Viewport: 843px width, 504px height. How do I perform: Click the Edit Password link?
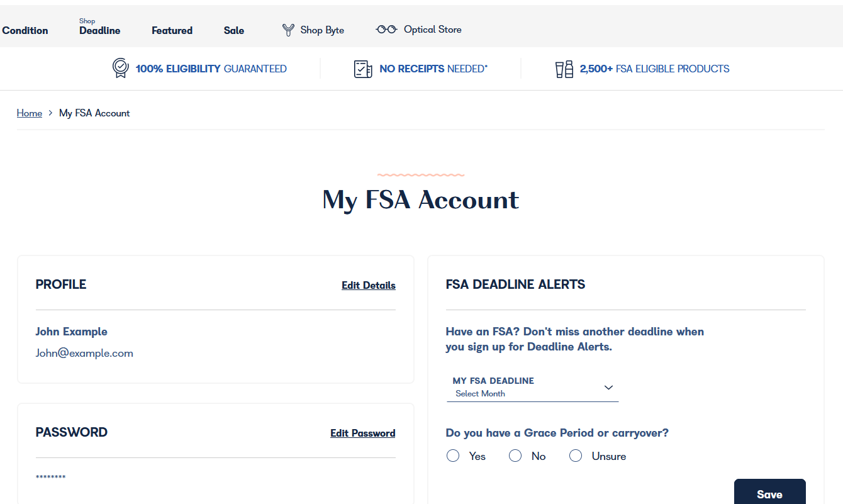[362, 433]
